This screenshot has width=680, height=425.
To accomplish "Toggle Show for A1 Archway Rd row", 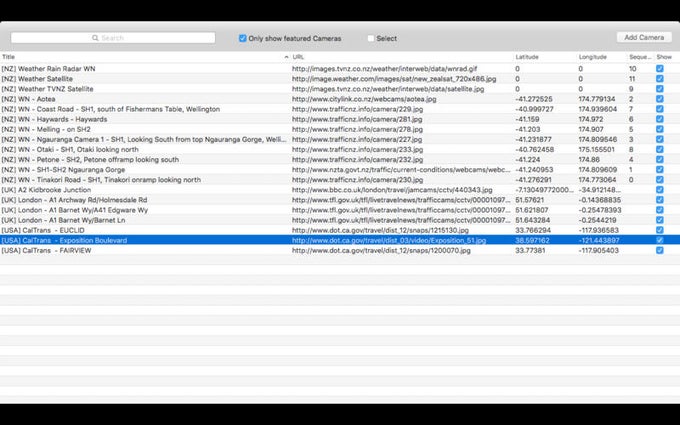I will tap(660, 199).
